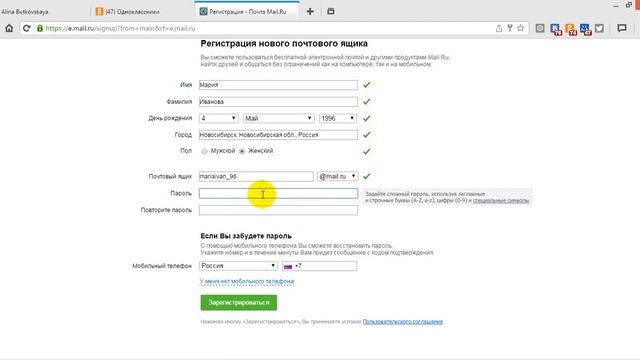Click the Пароль input field
This screenshot has height=360, width=640.
[278, 193]
